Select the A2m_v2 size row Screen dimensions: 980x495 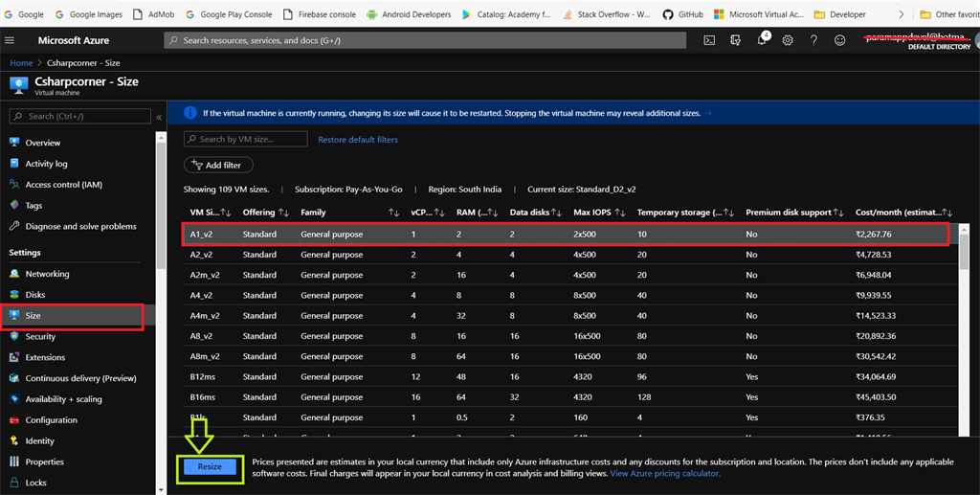click(x=570, y=275)
